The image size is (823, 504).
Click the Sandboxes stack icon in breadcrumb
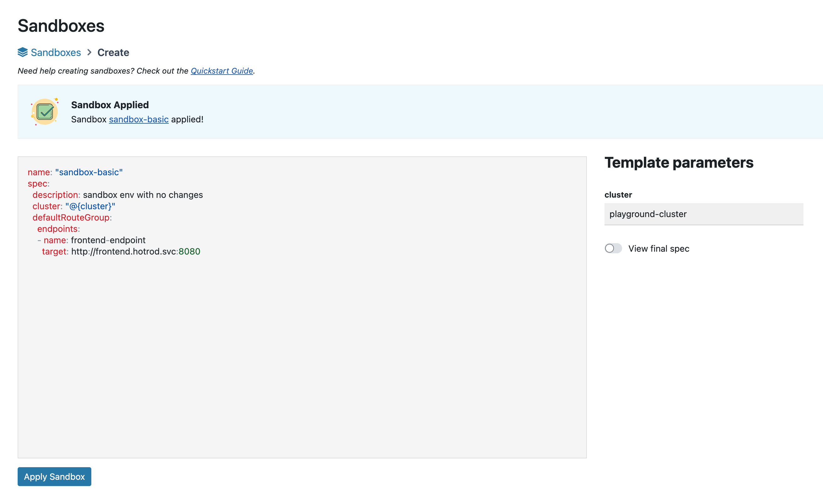tap(23, 53)
